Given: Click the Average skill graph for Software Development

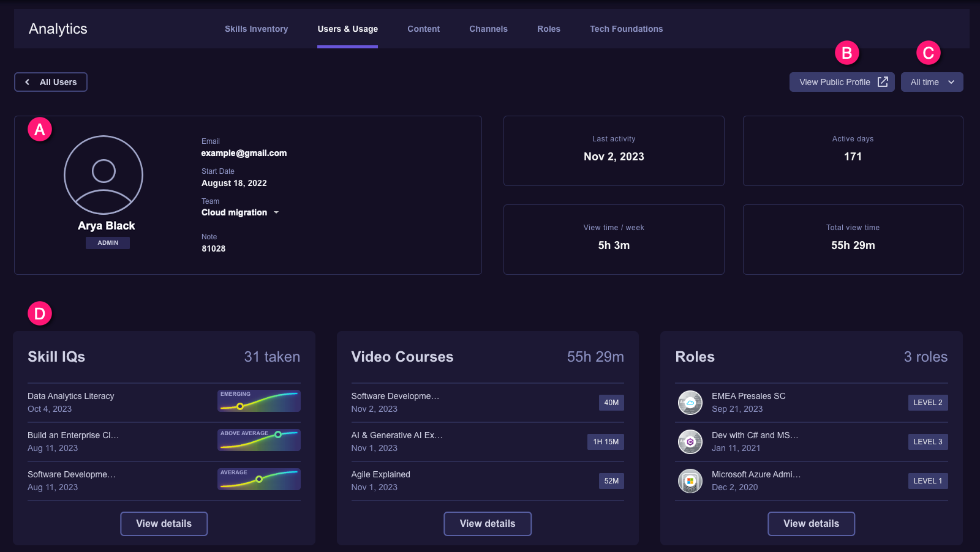Looking at the screenshot, I should 259,479.
